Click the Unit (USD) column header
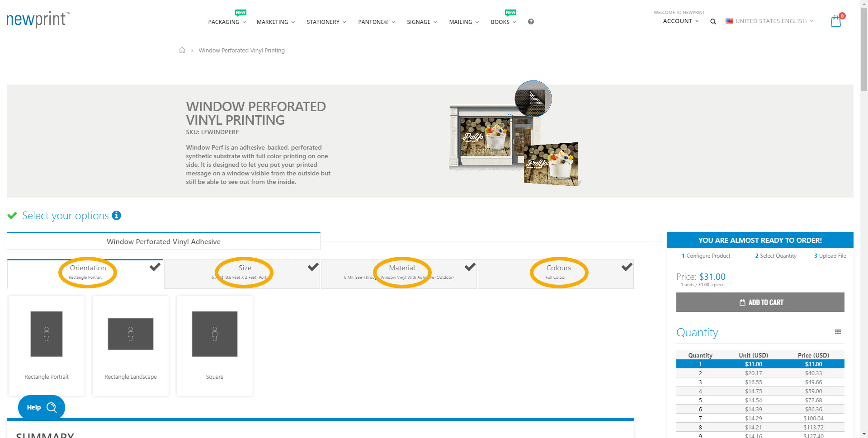Viewport: 868px width, 438px height. (753, 355)
